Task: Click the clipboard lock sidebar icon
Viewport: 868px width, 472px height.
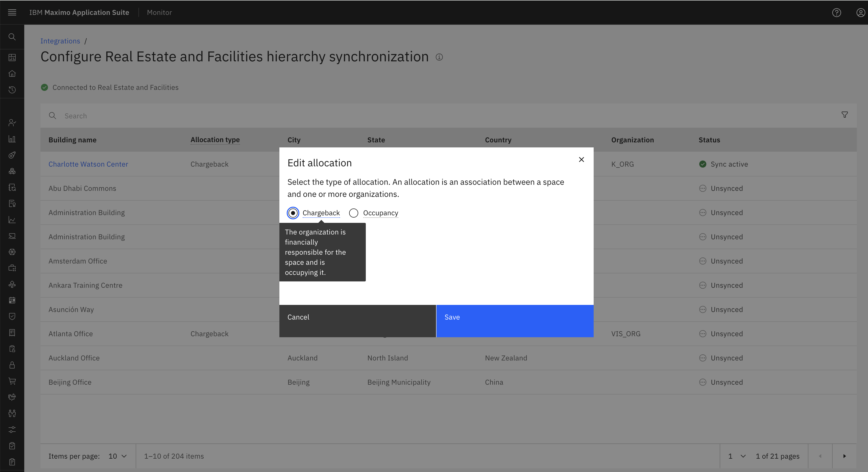Action: point(12,349)
